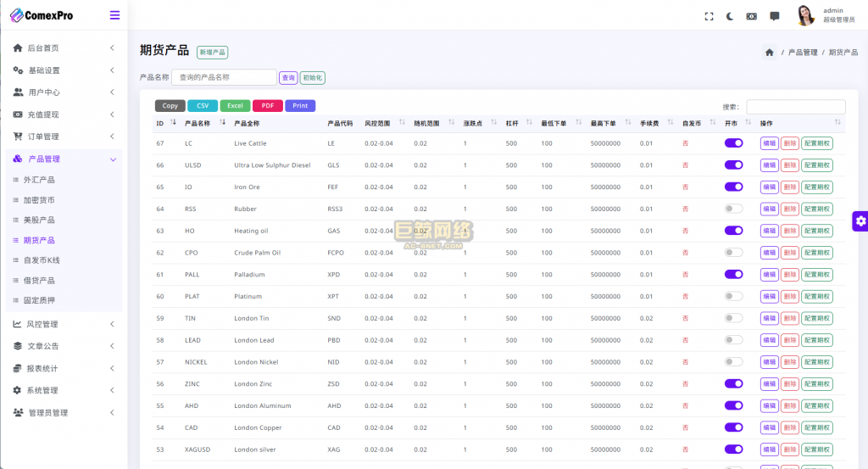Enter fullscreen mode via header icon
Image resolution: width=868 pixels, height=469 pixels.
coord(709,17)
